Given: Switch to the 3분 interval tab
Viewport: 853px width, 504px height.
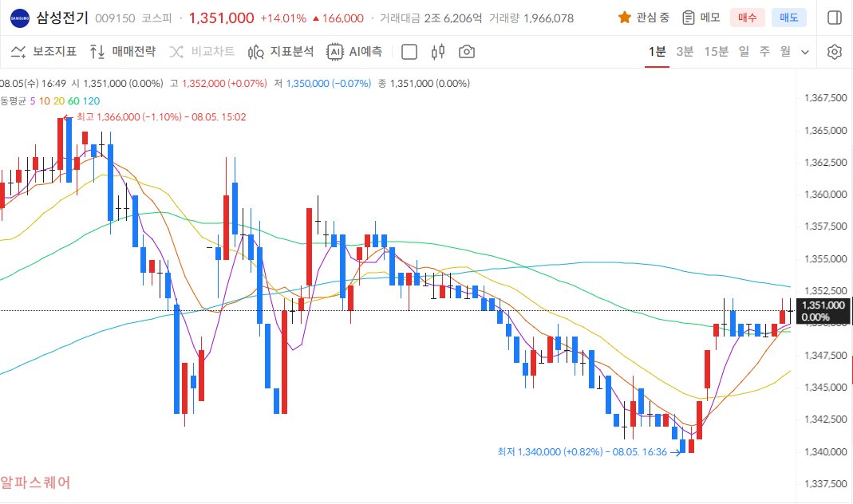Looking at the screenshot, I should (685, 52).
